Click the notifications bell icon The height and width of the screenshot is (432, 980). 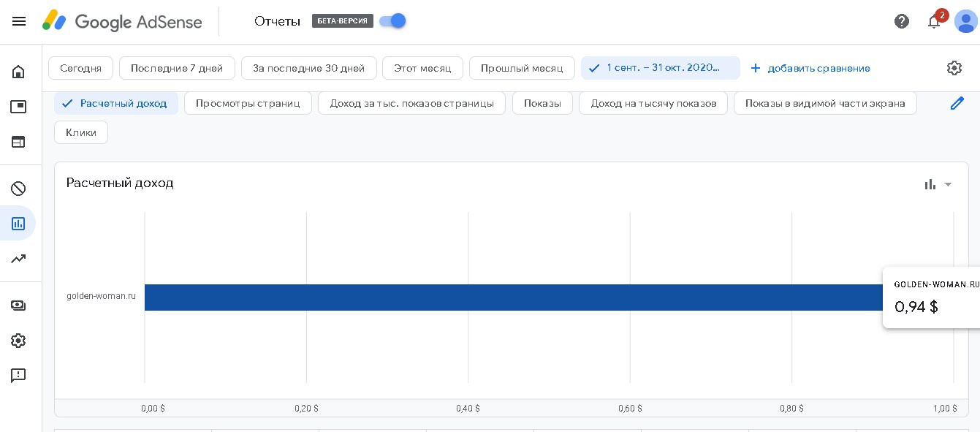[x=934, y=21]
